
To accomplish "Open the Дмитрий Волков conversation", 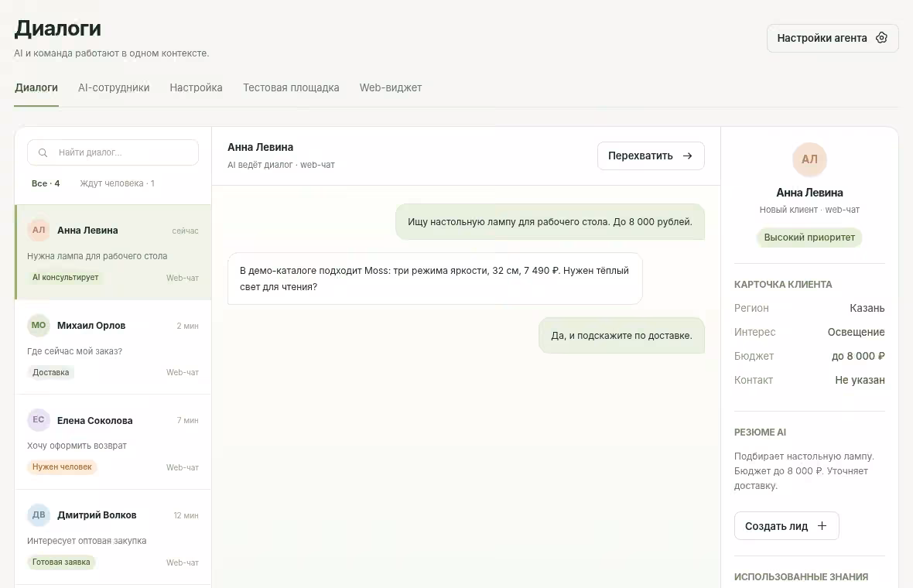I will 113,537.
